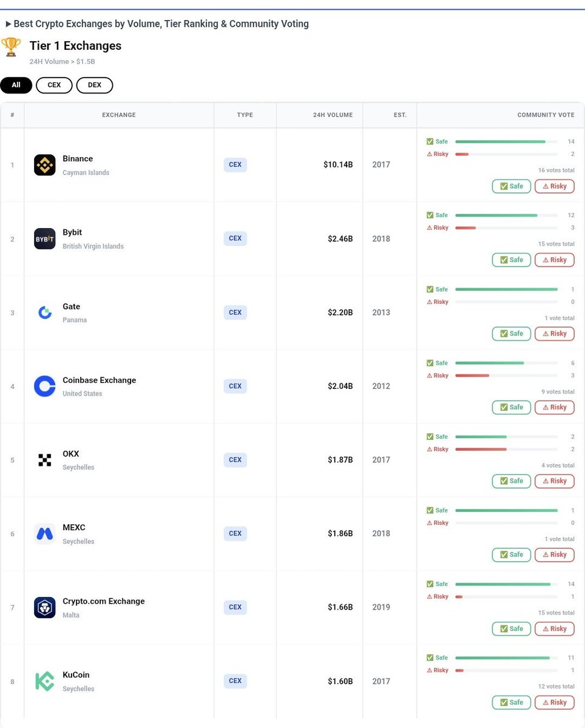Click the $1.60B volume value
Screen dimensions: 585x728
[340, 681]
